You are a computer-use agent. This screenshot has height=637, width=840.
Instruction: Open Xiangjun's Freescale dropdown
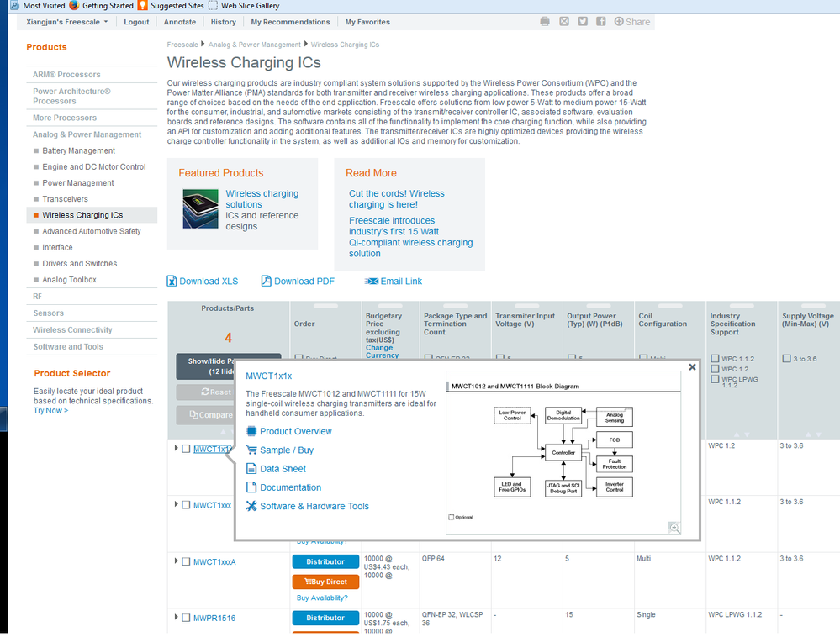[67, 22]
